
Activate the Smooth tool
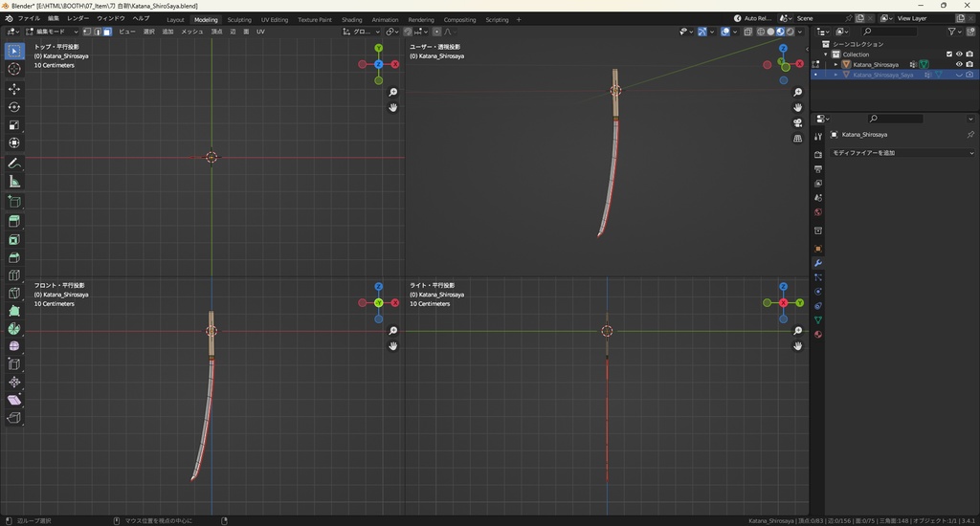[x=14, y=346]
